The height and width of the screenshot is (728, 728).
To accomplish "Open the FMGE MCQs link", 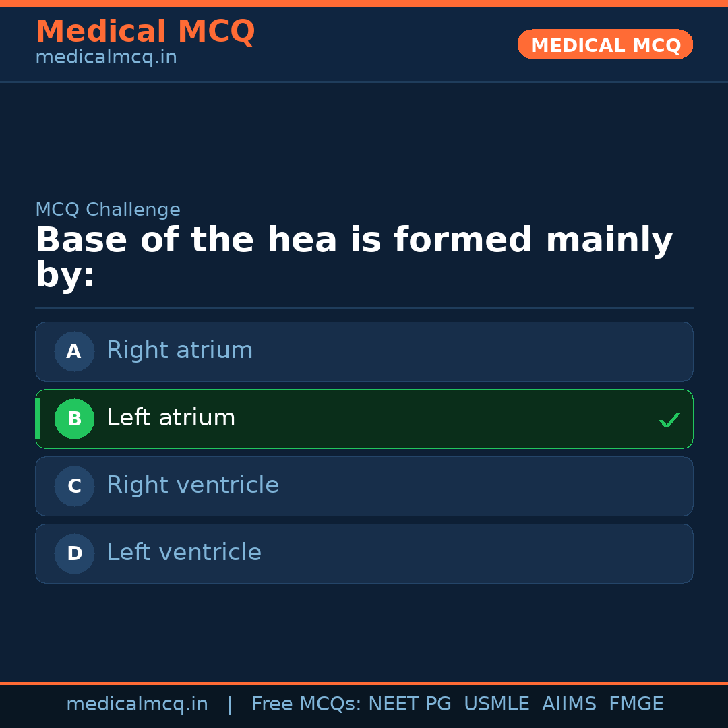I will click(x=636, y=703).
